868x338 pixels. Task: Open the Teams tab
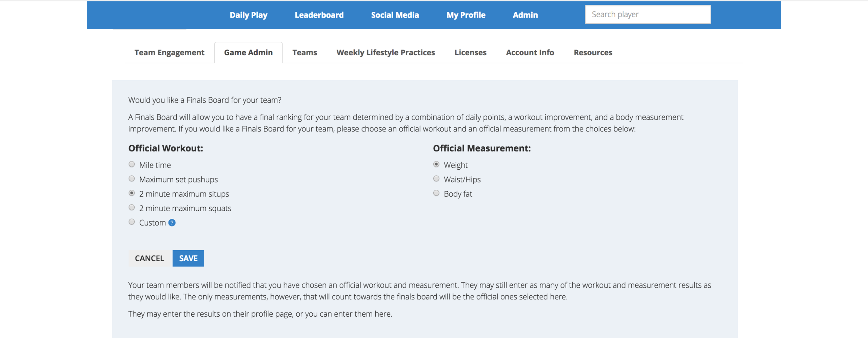pyautogui.click(x=304, y=52)
